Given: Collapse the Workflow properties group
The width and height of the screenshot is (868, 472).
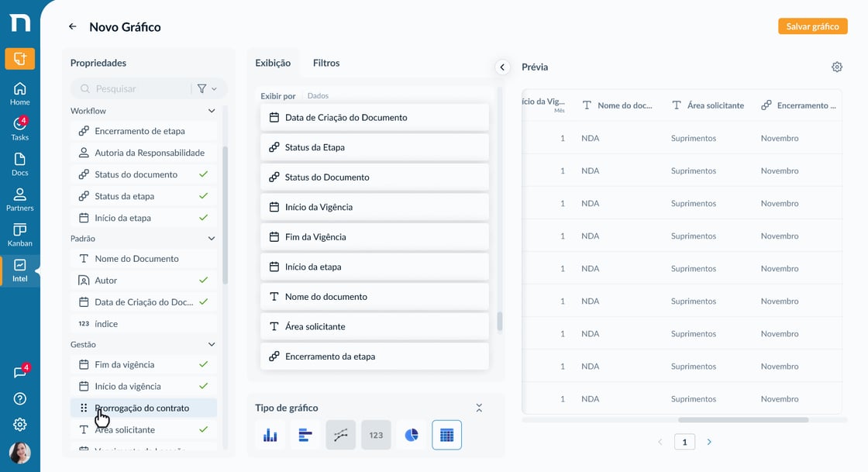Looking at the screenshot, I should pyautogui.click(x=212, y=111).
